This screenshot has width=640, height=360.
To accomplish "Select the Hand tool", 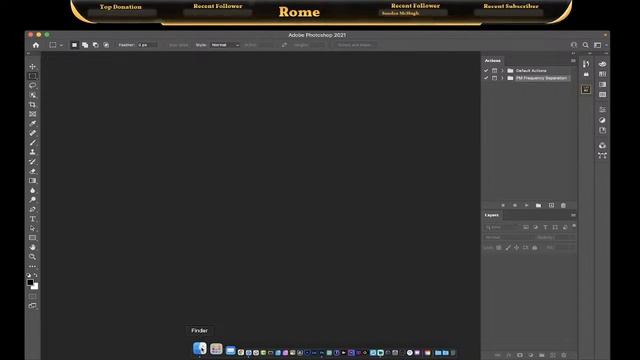I will click(x=33, y=247).
